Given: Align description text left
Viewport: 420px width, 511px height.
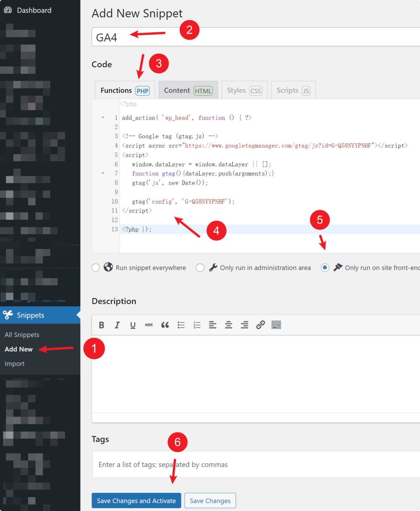Looking at the screenshot, I should pos(213,325).
